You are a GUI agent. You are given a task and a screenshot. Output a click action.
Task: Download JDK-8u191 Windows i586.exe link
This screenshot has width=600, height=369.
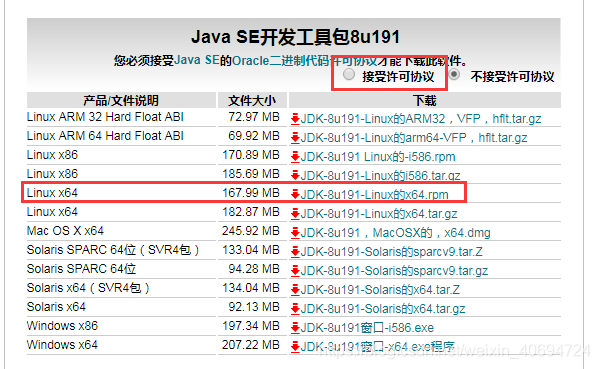[x=367, y=328]
